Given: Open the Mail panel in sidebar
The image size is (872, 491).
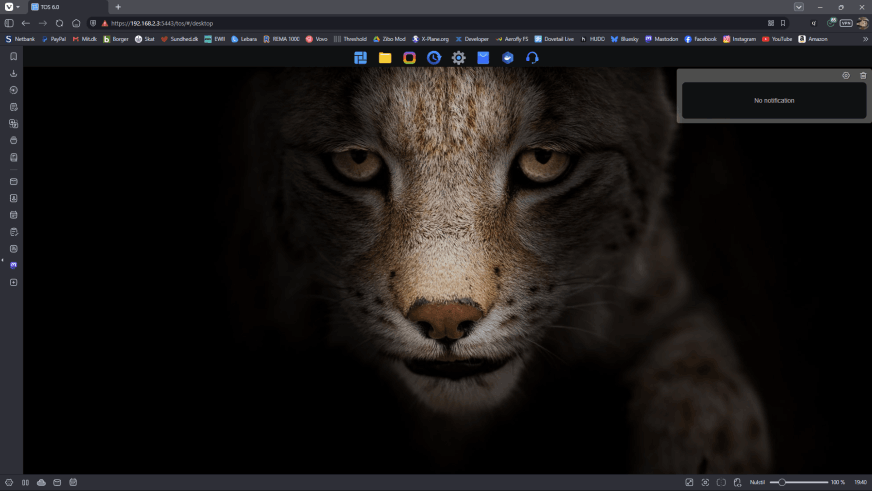Looking at the screenshot, I should tap(13, 181).
